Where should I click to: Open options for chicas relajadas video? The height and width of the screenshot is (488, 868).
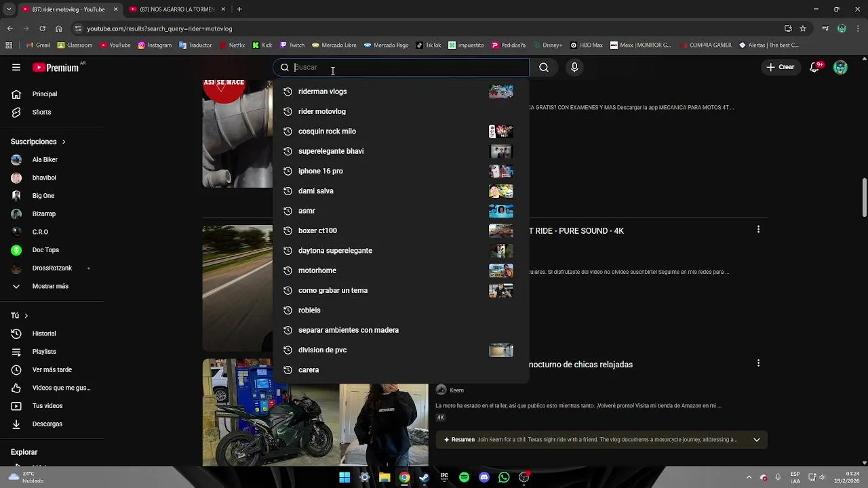click(758, 363)
